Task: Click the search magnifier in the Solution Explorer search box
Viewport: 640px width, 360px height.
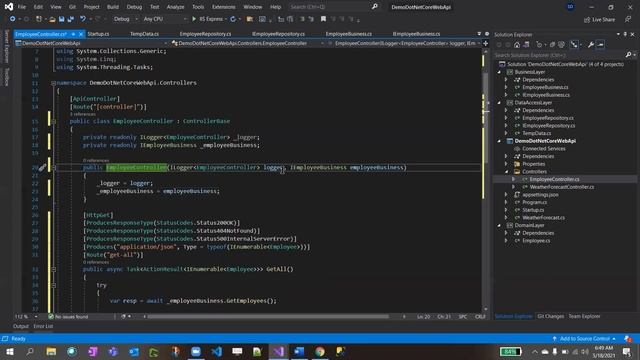Action: click(629, 55)
